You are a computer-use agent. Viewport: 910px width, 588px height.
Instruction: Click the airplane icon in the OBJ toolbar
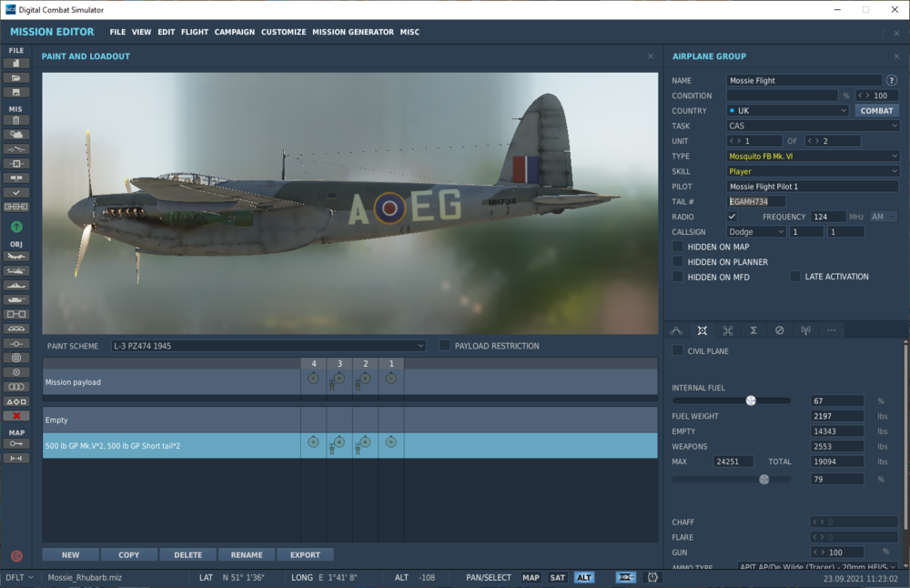[16, 256]
